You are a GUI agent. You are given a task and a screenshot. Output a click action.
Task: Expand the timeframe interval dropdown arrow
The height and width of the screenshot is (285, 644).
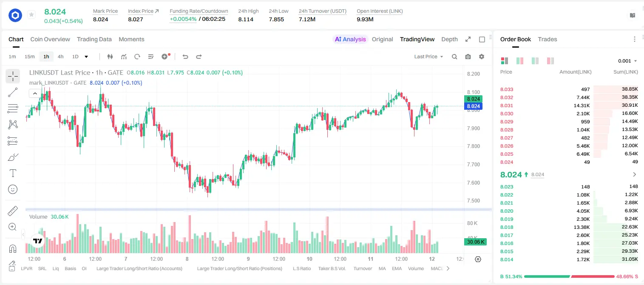[86, 57]
